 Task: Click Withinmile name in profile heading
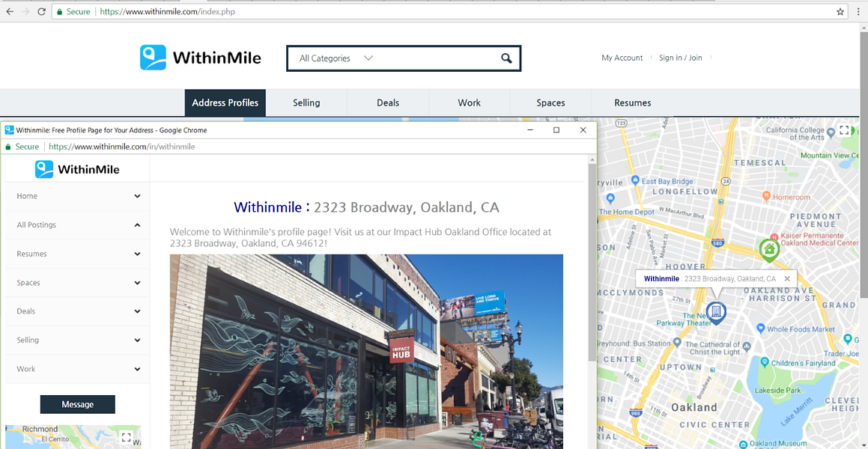coord(267,207)
